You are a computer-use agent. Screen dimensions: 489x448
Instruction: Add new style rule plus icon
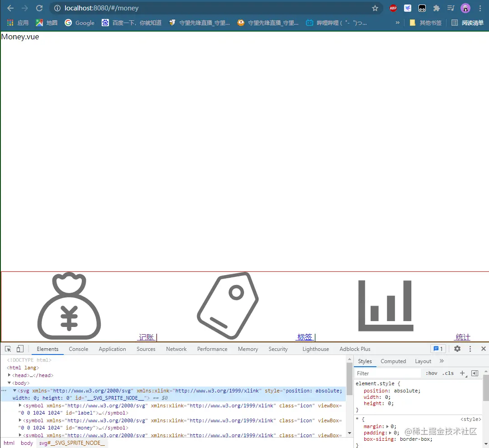(x=462, y=373)
